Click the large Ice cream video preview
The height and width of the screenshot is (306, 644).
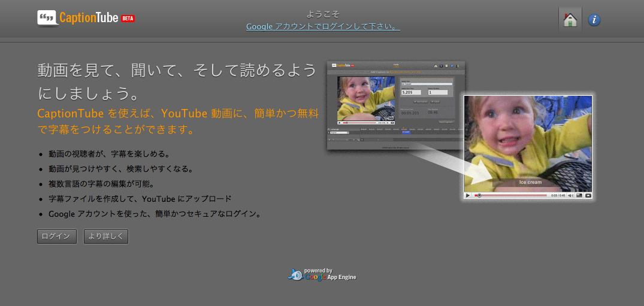point(528,147)
